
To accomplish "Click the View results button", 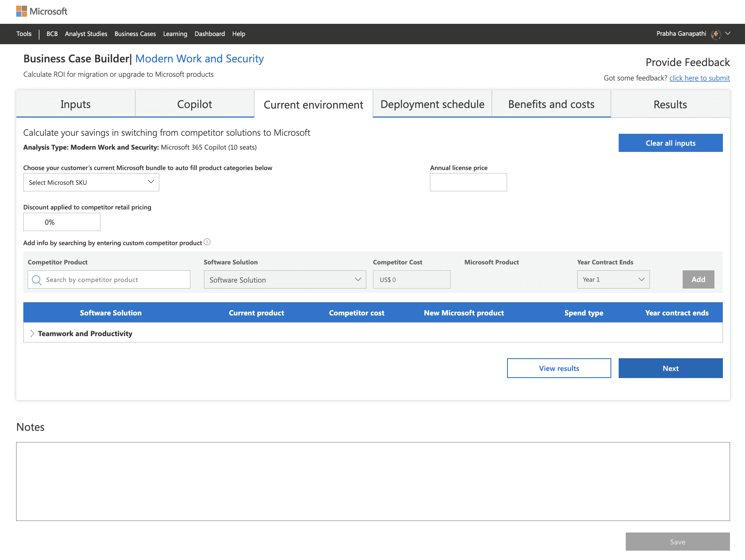I will pos(559,368).
